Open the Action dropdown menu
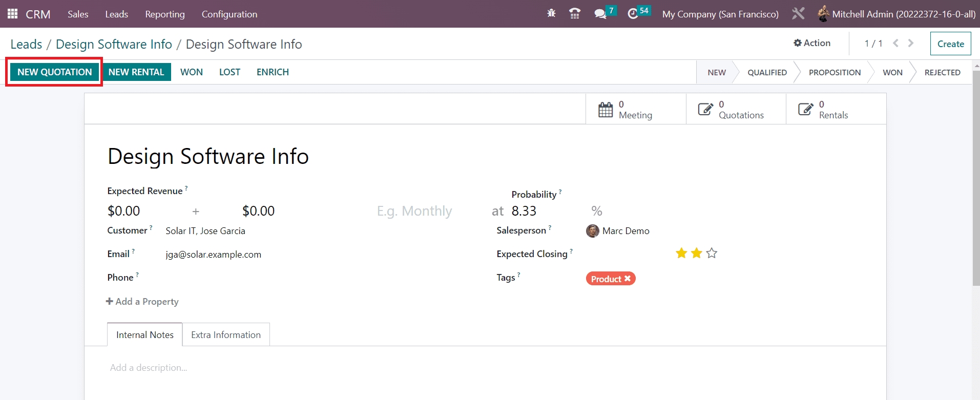 [812, 43]
